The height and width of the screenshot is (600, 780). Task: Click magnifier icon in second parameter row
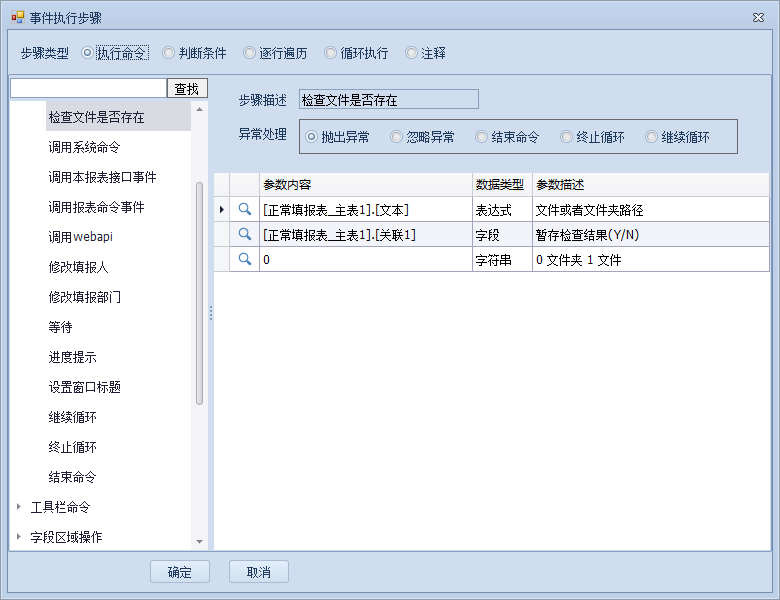[244, 234]
